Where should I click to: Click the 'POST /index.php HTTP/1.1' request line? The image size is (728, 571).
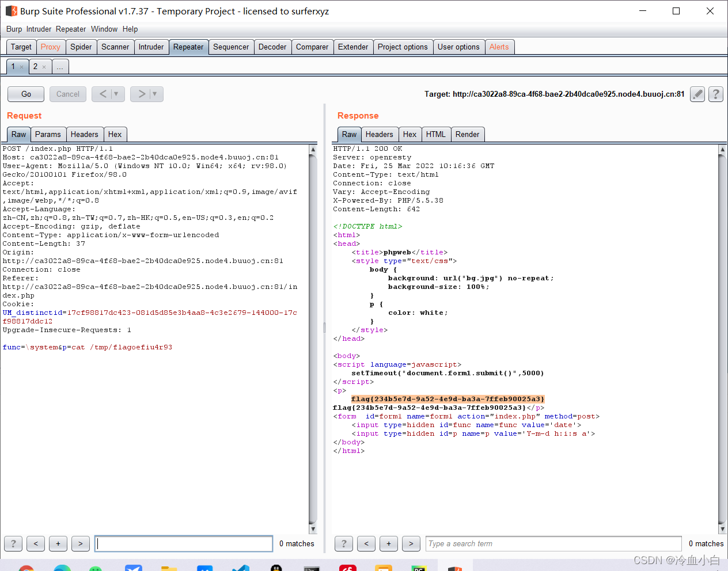pos(58,149)
